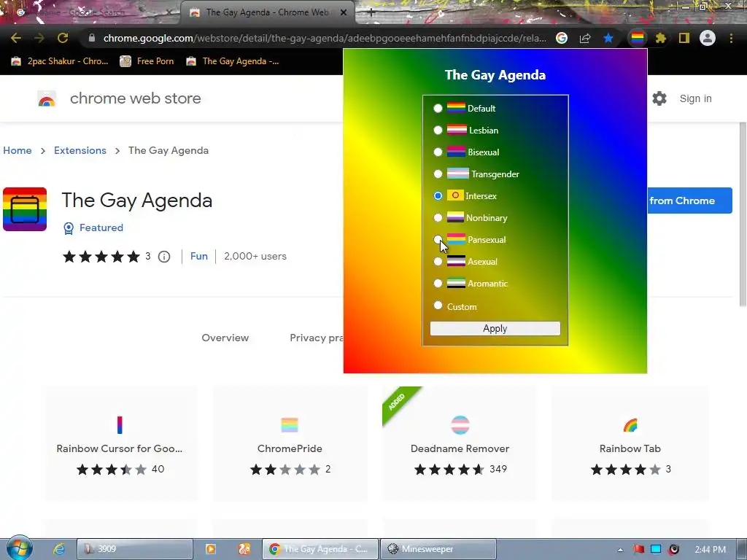Click the taskbar clock
The width and height of the screenshot is (747, 560).
pyautogui.click(x=710, y=550)
